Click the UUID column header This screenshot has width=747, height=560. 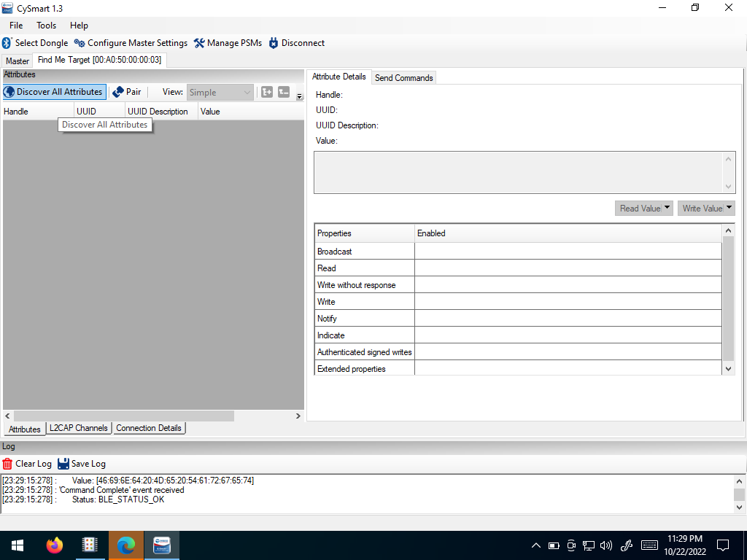[100, 112]
